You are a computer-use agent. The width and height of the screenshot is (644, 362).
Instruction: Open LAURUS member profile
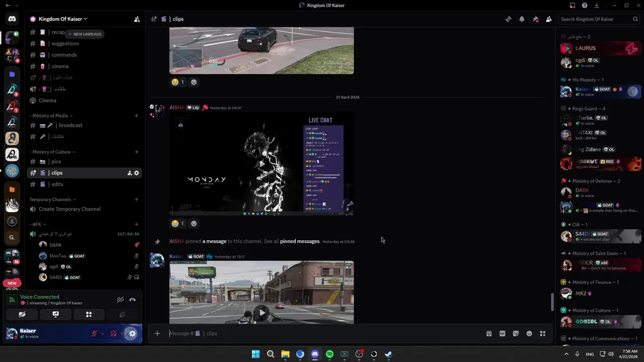(x=600, y=48)
